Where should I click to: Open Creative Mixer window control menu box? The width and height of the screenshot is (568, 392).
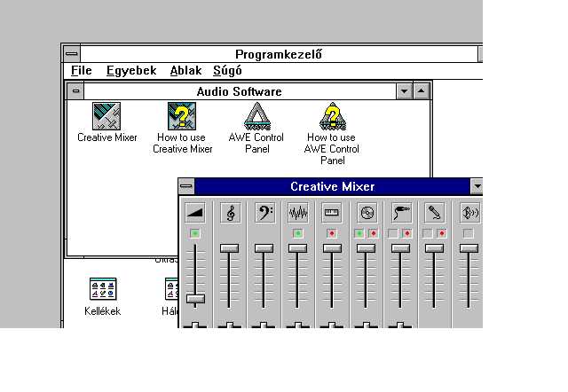(x=186, y=186)
